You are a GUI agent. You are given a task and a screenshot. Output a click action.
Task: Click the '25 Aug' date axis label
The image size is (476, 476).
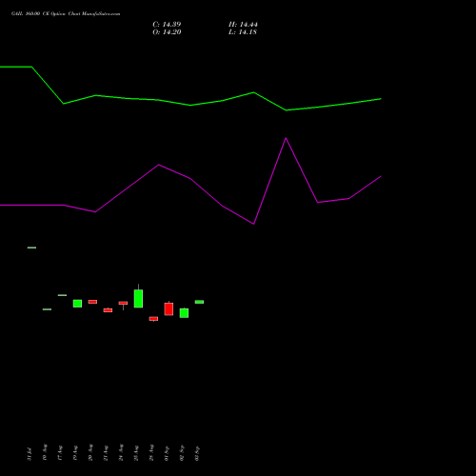136,453
